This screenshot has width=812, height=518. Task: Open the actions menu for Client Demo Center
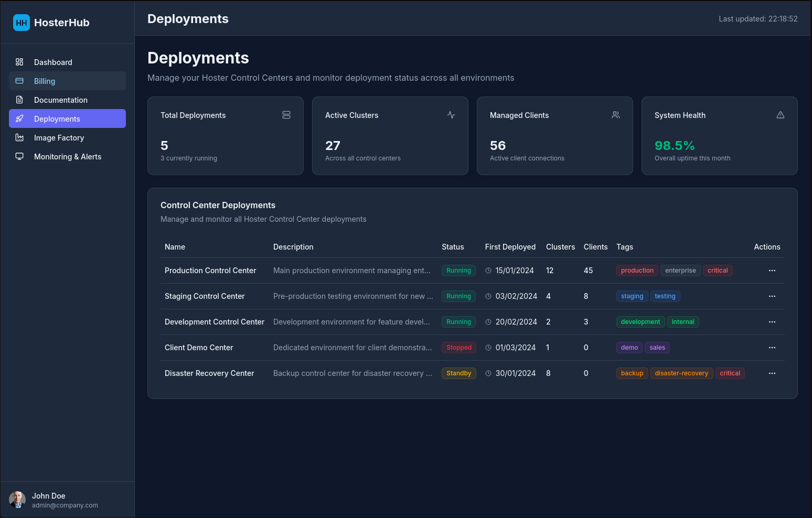pyautogui.click(x=772, y=347)
